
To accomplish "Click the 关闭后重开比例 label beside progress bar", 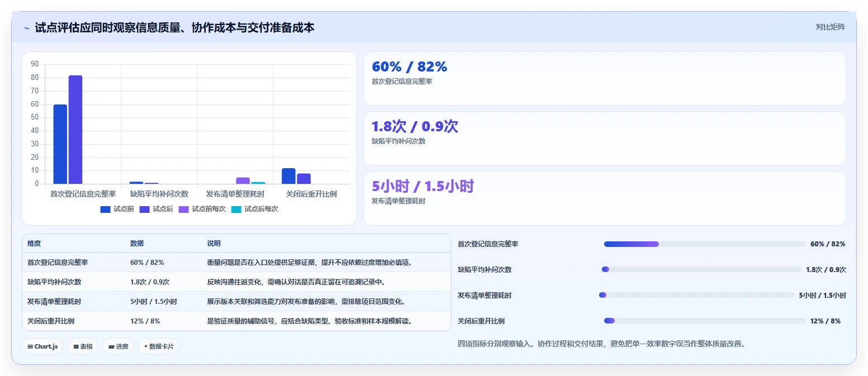I will pyautogui.click(x=482, y=321).
